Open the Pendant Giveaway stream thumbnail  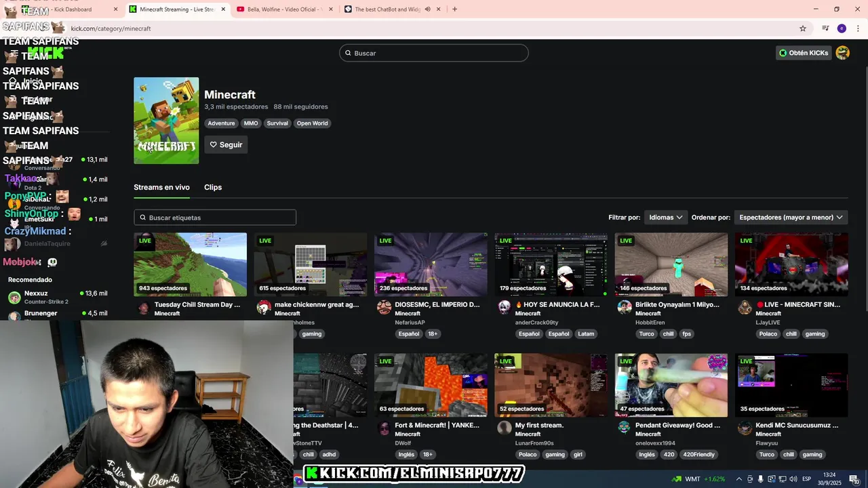(671, 385)
